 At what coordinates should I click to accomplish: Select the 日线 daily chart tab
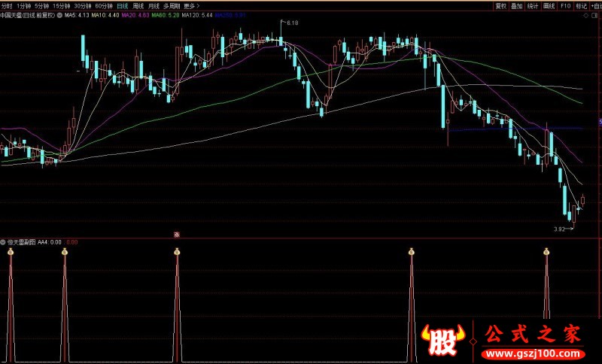coord(123,6)
